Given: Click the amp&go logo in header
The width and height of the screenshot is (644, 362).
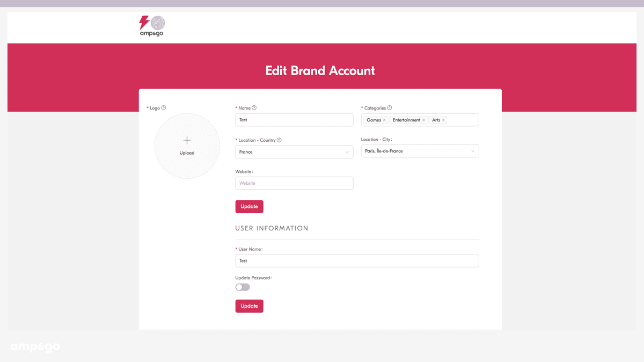Looking at the screenshot, I should click(x=152, y=26).
